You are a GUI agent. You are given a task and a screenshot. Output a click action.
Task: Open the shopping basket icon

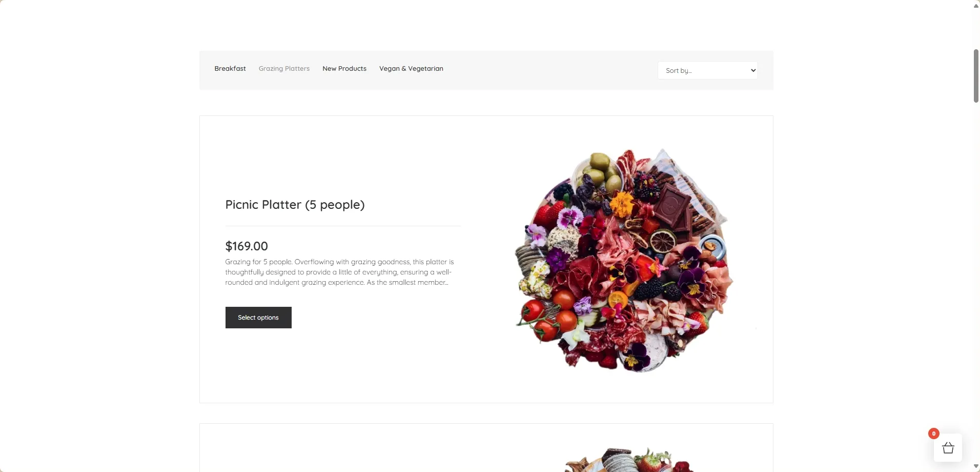pos(948,448)
